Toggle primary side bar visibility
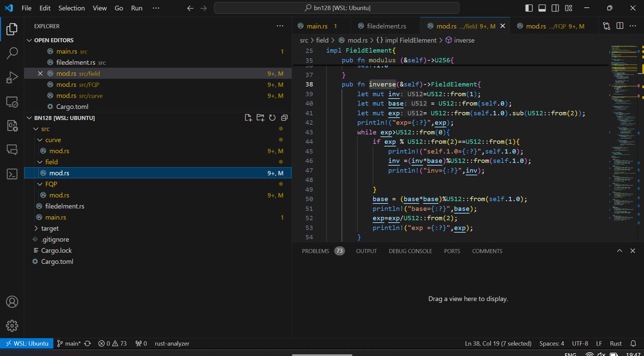Image resolution: width=644 pixels, height=356 pixels. [529, 8]
